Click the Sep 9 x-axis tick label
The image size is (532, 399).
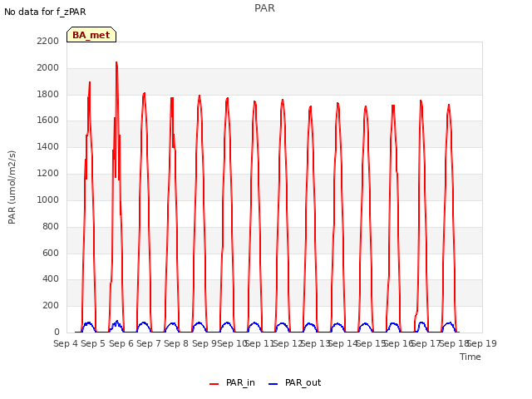click(204, 343)
